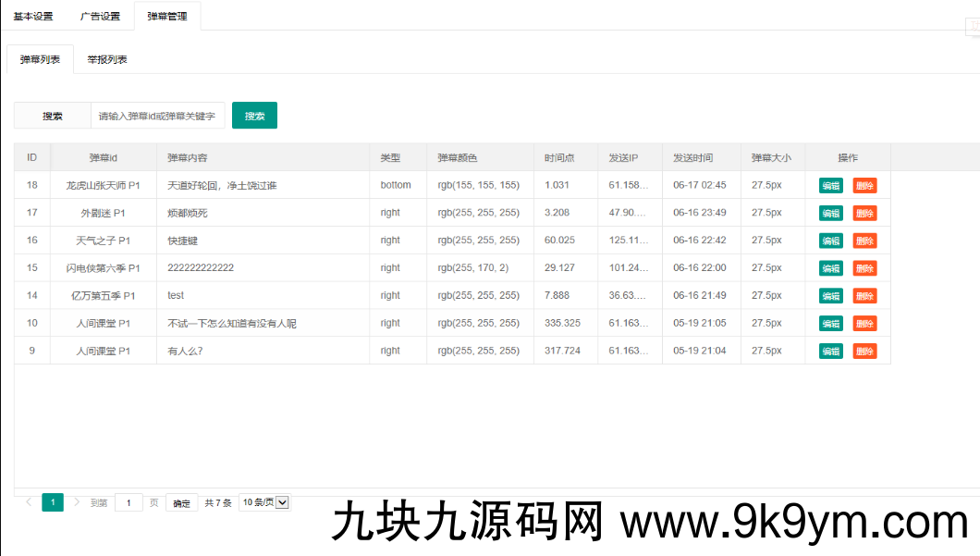Select current page 1 in pagination
Viewport: 980px width, 556px height.
[x=53, y=502]
